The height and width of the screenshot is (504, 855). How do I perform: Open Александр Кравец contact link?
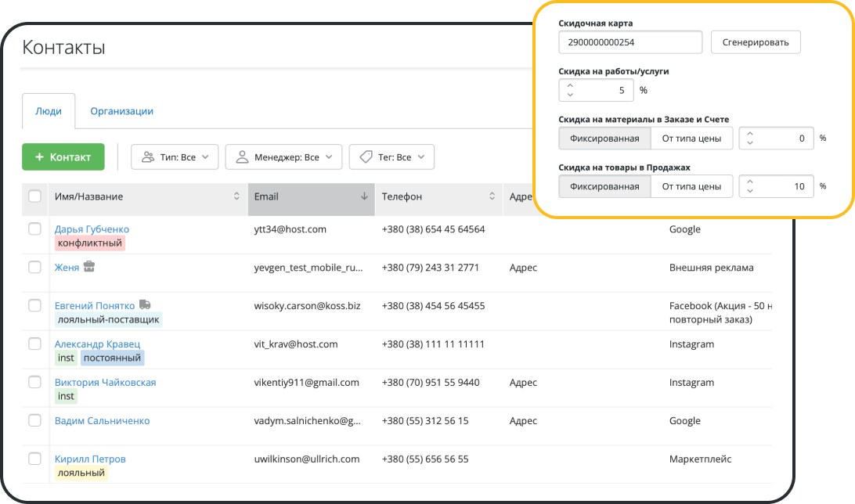pyautogui.click(x=97, y=344)
